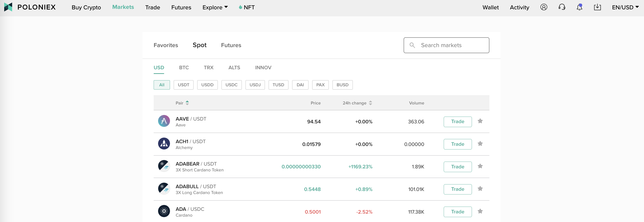Click the ACH1 Alchemy coin logo

coord(164,144)
